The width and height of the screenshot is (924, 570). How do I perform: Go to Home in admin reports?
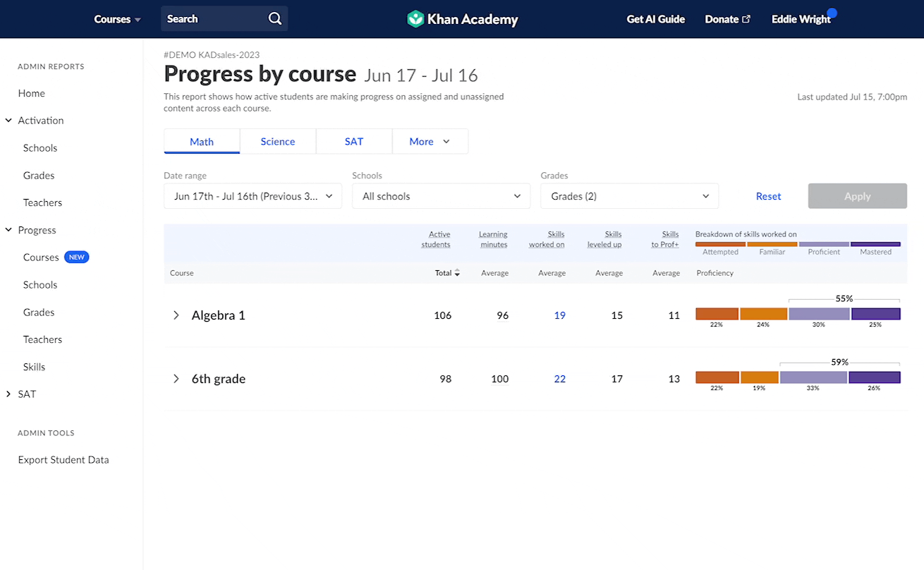pos(32,93)
